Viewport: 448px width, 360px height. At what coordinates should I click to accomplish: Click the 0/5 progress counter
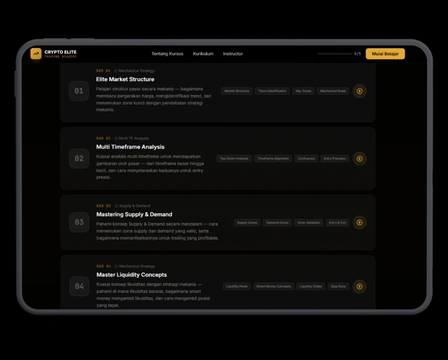click(357, 54)
